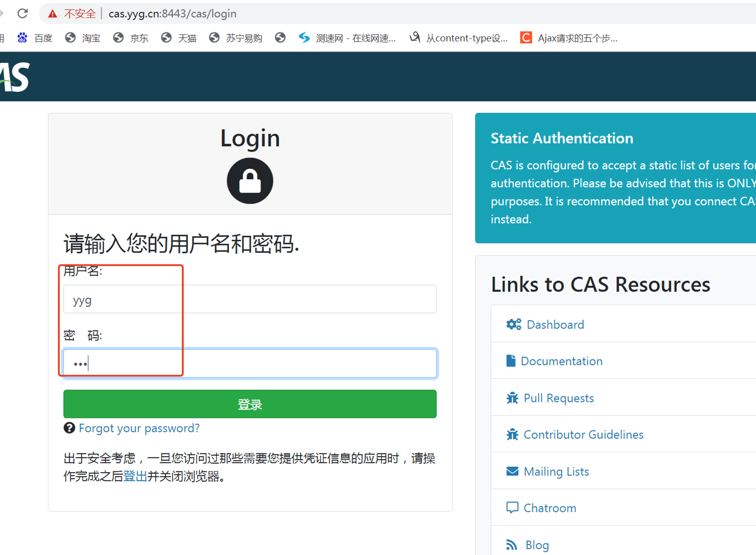Image resolution: width=756 pixels, height=555 pixels.
Task: Select the Pull Requests icon
Action: tap(513, 398)
